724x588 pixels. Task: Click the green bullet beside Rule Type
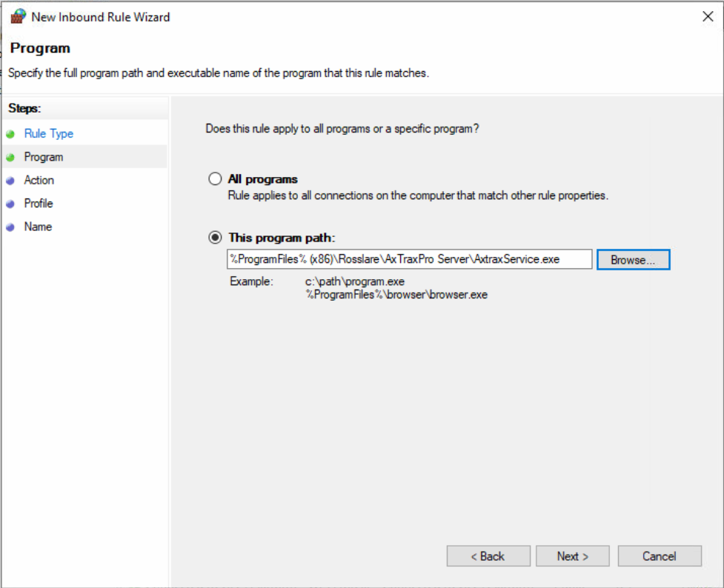(x=10, y=134)
